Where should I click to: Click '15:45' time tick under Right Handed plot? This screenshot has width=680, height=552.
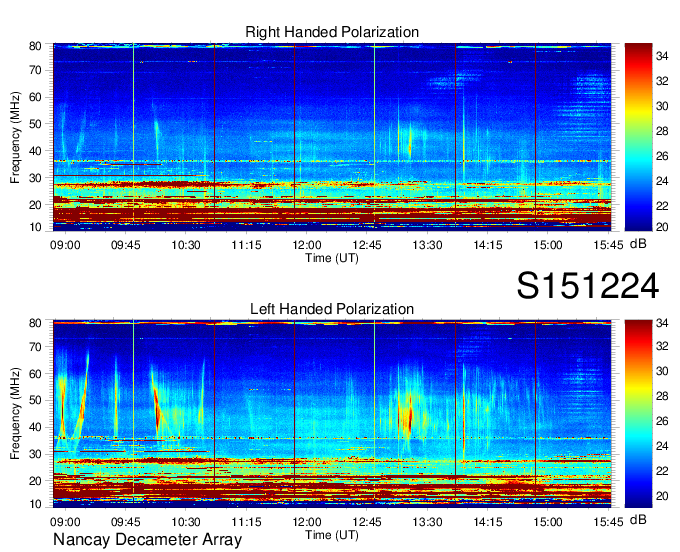pyautogui.click(x=608, y=245)
